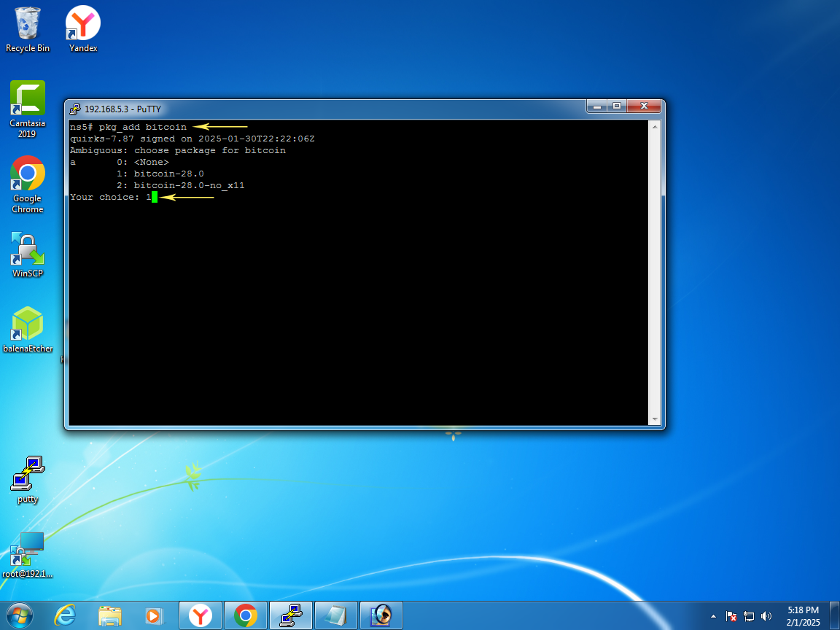Open PuTTY system menu icon in title bar

click(x=75, y=109)
